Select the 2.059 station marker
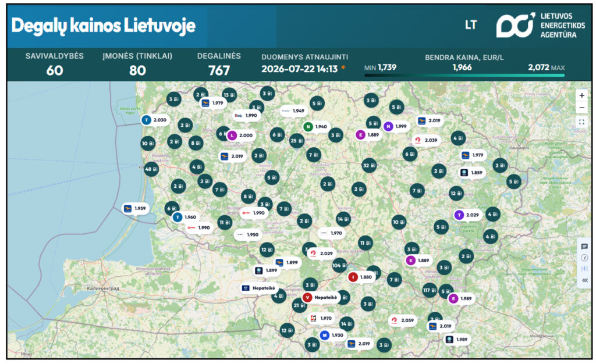This screenshot has height=364, width=596. click(403, 320)
